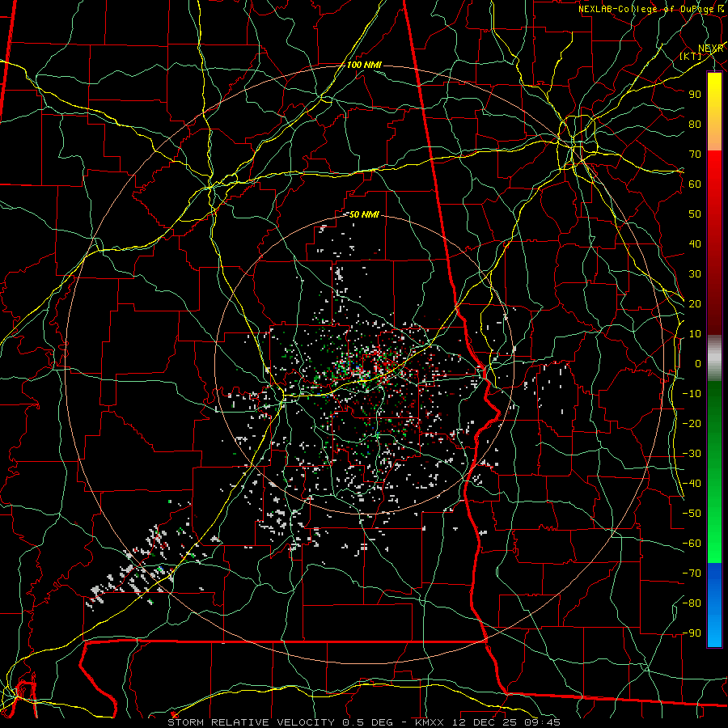Click the NEXLAB-College of DuPage credit text
The image size is (728, 728).
(x=645, y=9)
